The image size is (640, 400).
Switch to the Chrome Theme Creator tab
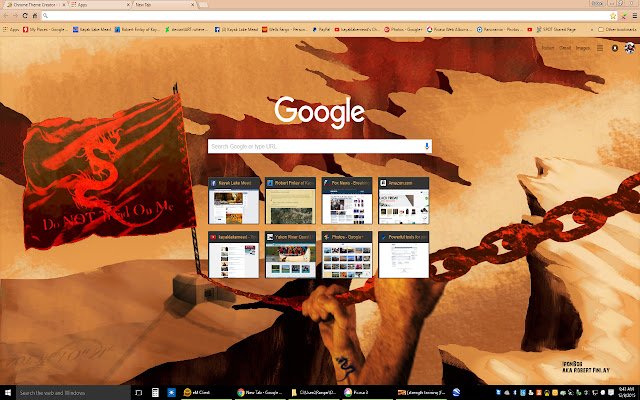tap(35, 5)
